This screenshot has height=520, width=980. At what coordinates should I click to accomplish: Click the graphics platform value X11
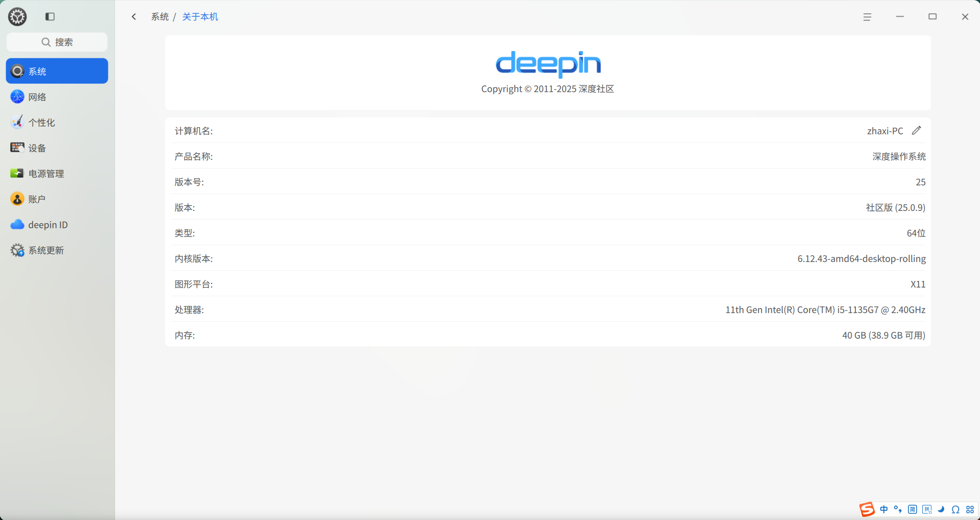tap(918, 284)
